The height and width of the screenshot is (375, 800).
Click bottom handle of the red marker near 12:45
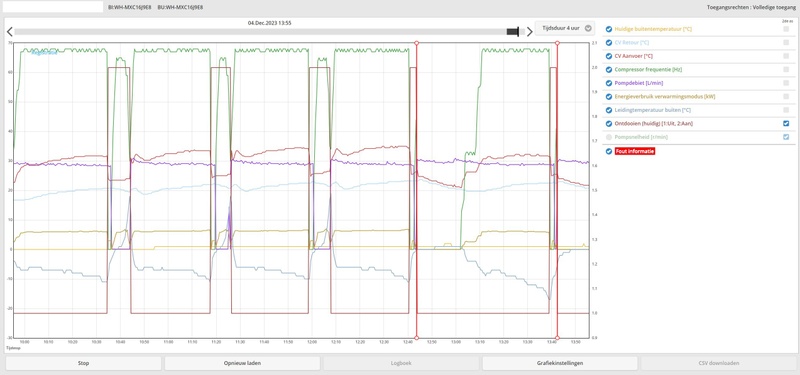pos(417,338)
